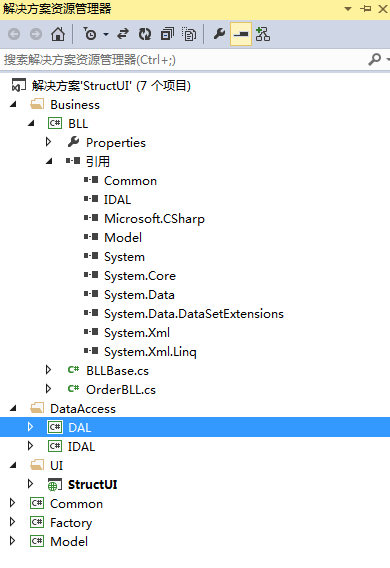This screenshot has height=568, width=390.
Task: Expand the StructUI web project
Action: click(30, 484)
